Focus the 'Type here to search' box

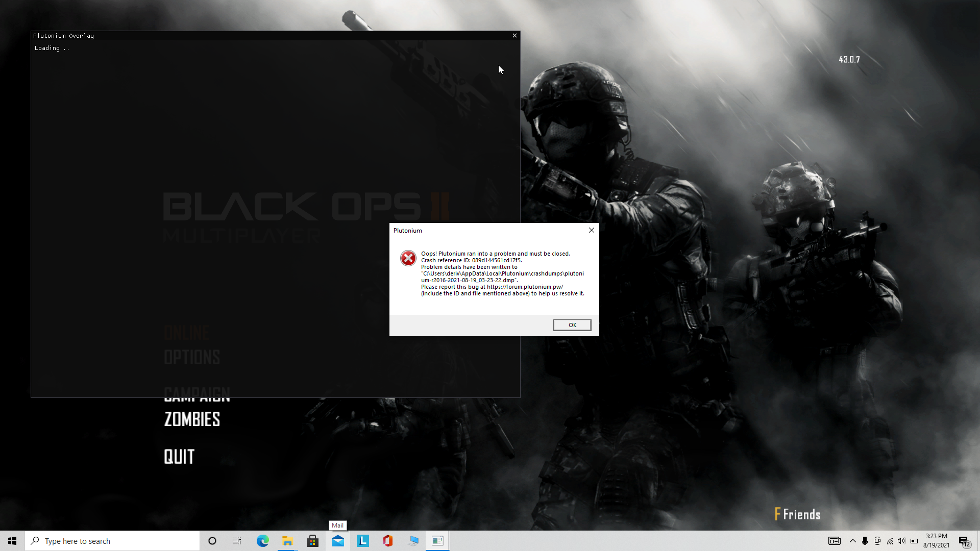pos(112,541)
